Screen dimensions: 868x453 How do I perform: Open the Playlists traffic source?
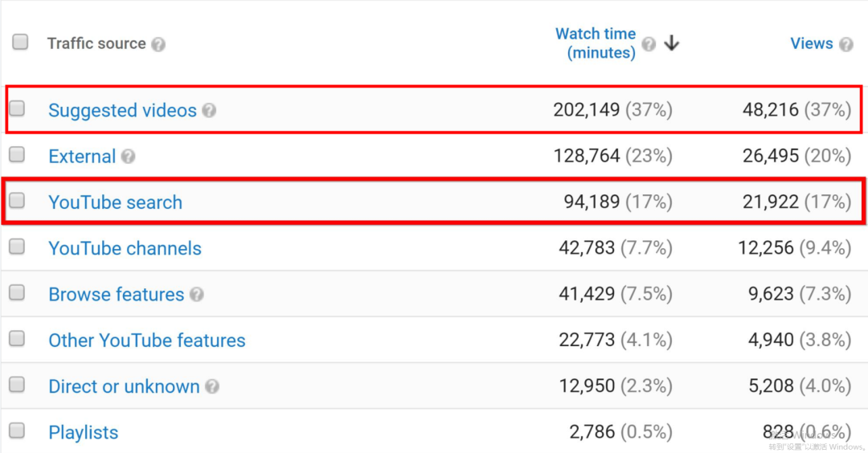tap(83, 433)
